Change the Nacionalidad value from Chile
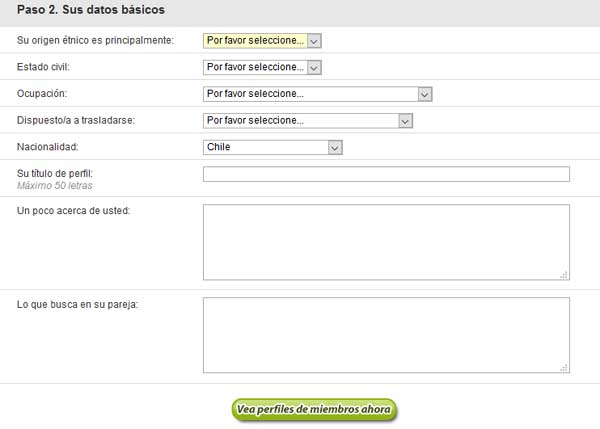The width and height of the screenshot is (600, 429). 272,147
